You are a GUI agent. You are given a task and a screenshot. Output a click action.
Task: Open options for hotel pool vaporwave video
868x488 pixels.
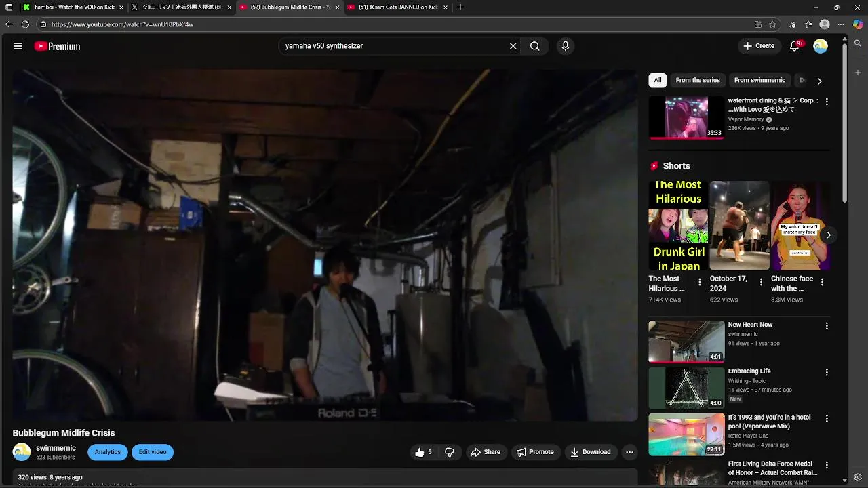coord(827,419)
